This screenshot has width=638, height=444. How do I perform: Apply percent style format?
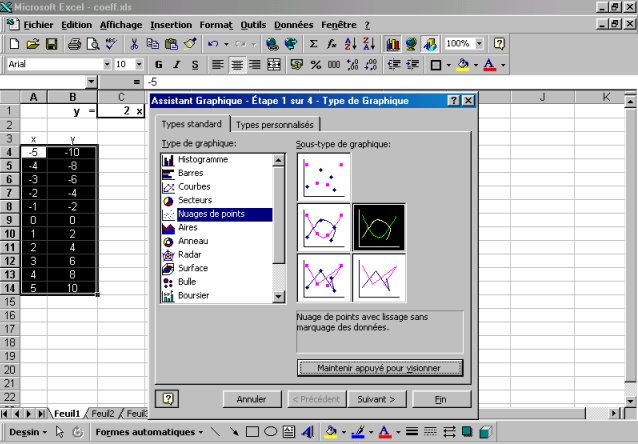pos(315,65)
